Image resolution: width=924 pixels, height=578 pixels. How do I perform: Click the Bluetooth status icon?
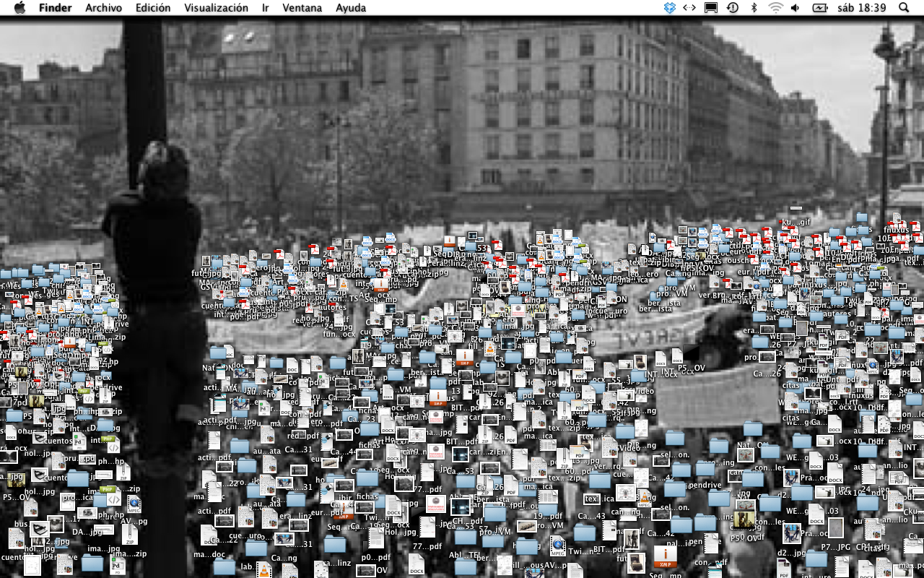(754, 8)
